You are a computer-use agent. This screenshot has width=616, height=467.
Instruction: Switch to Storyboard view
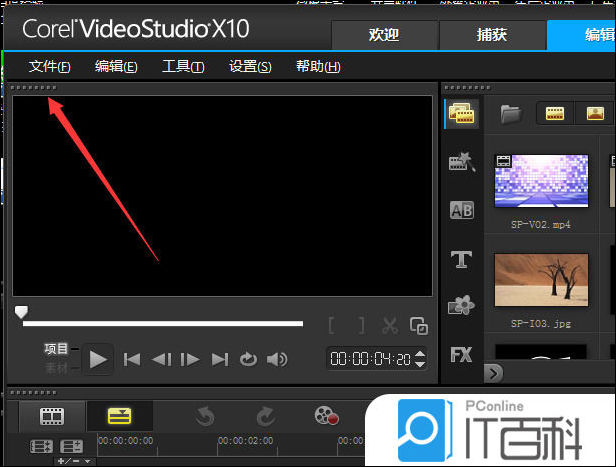52,416
